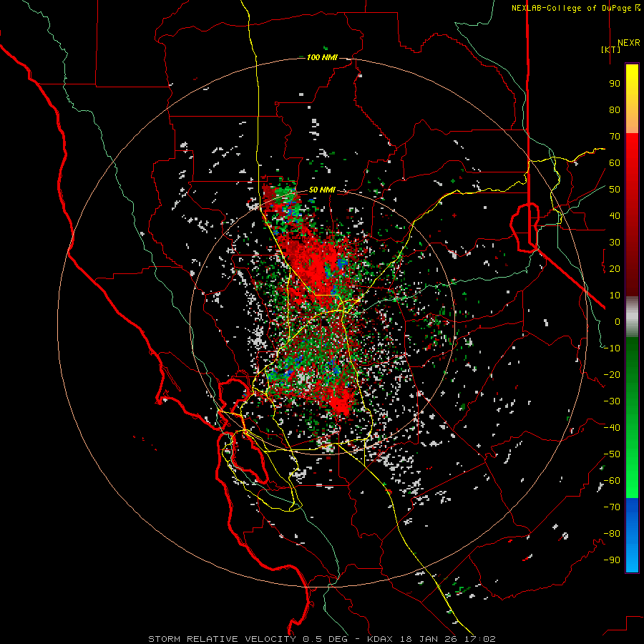Click the 0 knot scale label

[618, 321]
